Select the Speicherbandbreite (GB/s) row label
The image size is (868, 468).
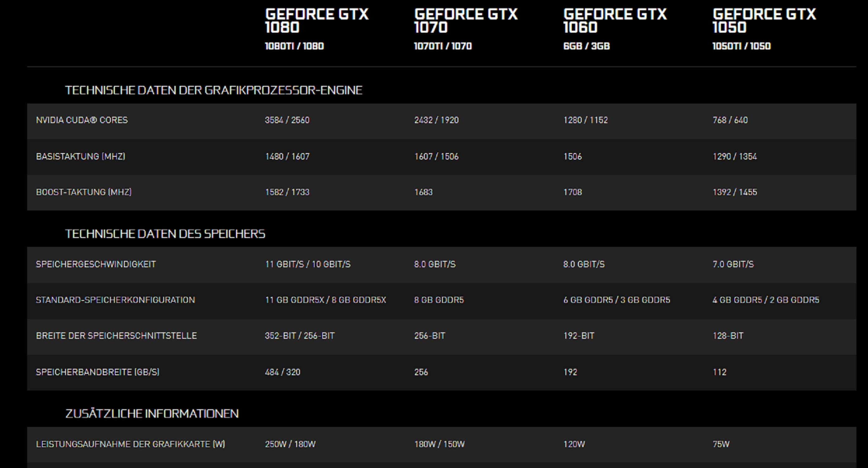point(97,372)
